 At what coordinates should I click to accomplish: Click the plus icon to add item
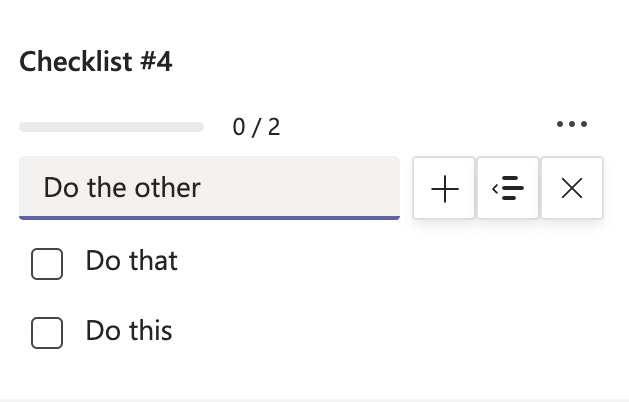(445, 188)
